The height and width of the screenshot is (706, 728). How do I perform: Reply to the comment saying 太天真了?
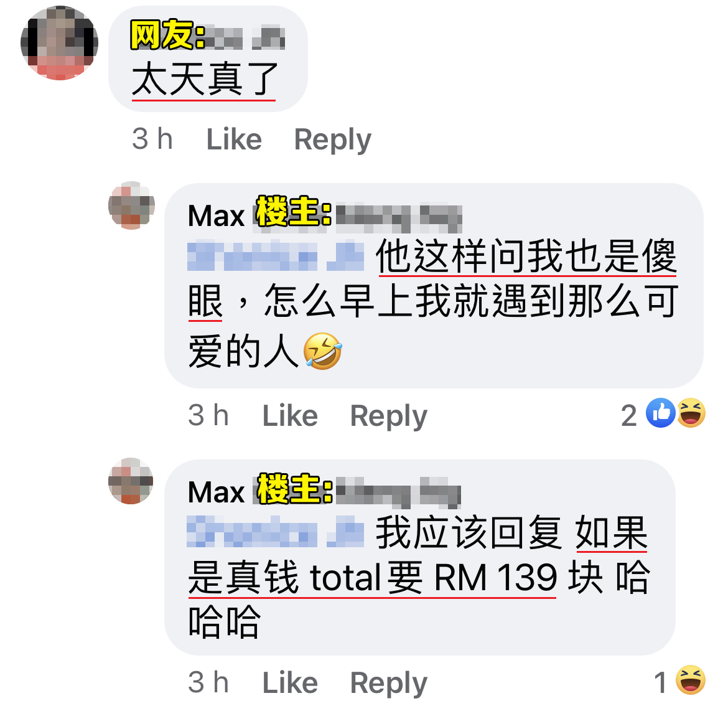pyautogui.click(x=332, y=140)
